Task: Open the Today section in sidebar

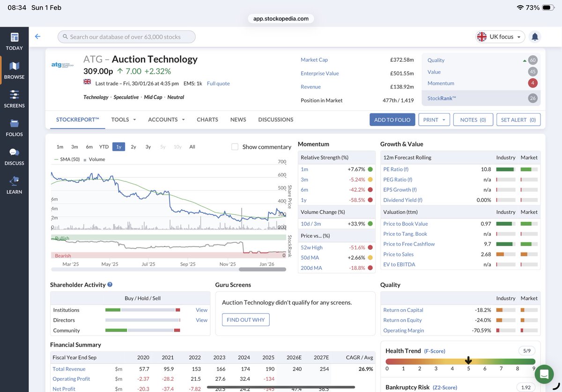Action: (x=14, y=42)
